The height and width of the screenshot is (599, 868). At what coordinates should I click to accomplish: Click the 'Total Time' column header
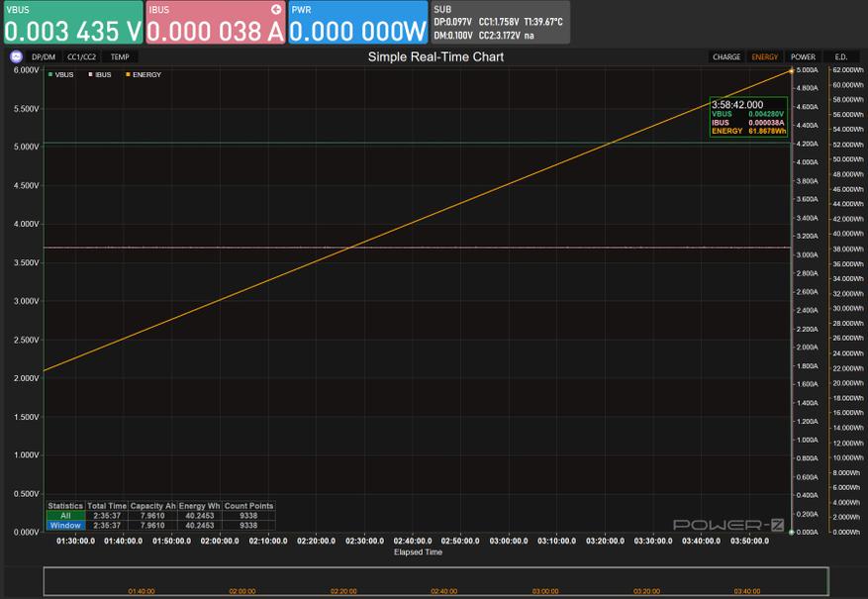pos(107,506)
